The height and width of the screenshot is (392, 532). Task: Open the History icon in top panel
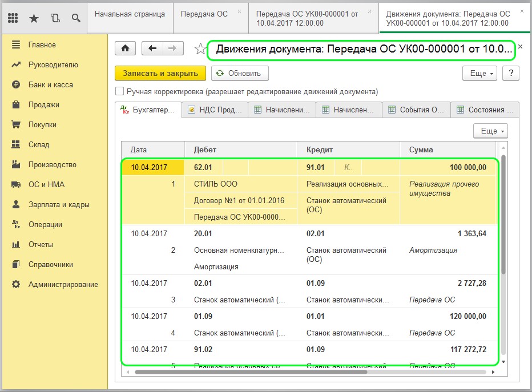(x=55, y=18)
